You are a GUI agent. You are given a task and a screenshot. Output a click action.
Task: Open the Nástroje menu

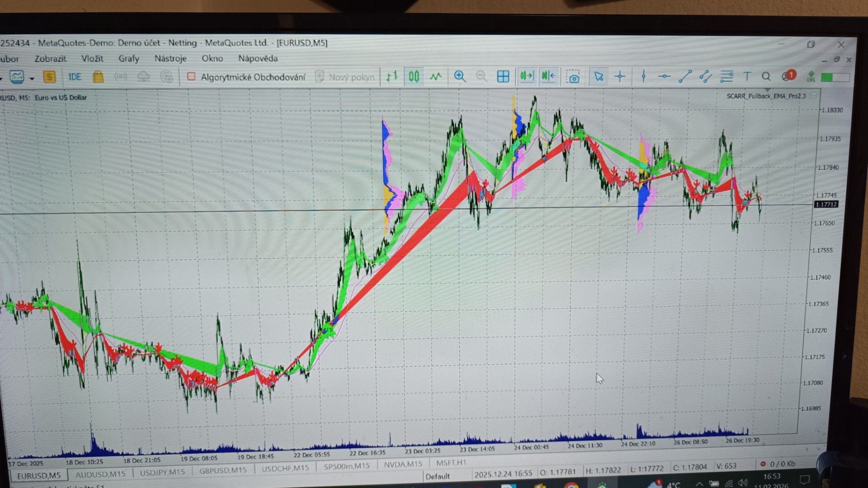click(x=170, y=59)
